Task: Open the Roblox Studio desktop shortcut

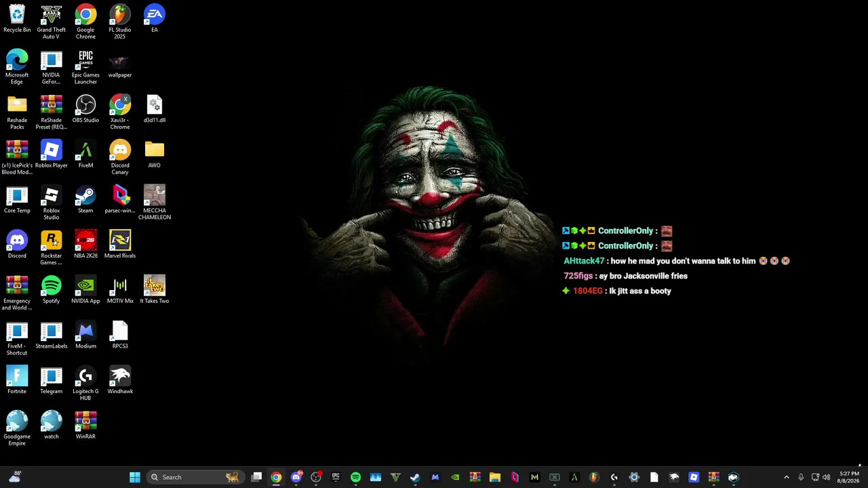Action: coord(52,203)
